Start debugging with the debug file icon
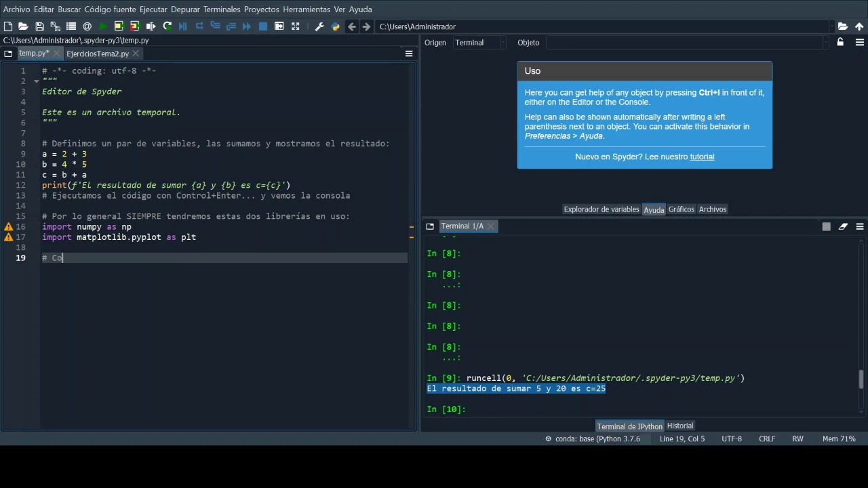This screenshot has height=488, width=868. (x=183, y=26)
